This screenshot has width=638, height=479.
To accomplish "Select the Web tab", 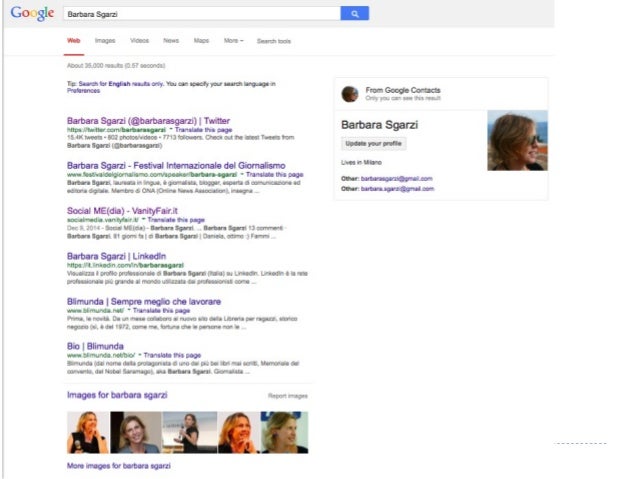I will coord(74,41).
